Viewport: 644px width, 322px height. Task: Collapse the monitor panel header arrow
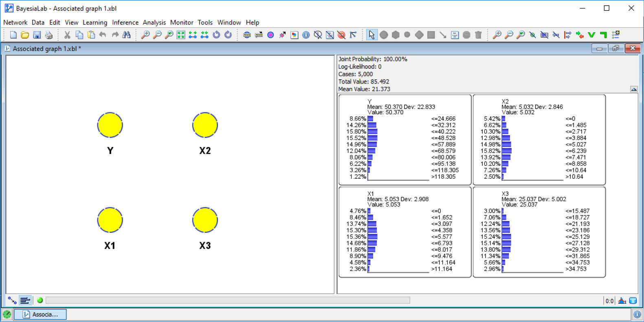point(634,89)
